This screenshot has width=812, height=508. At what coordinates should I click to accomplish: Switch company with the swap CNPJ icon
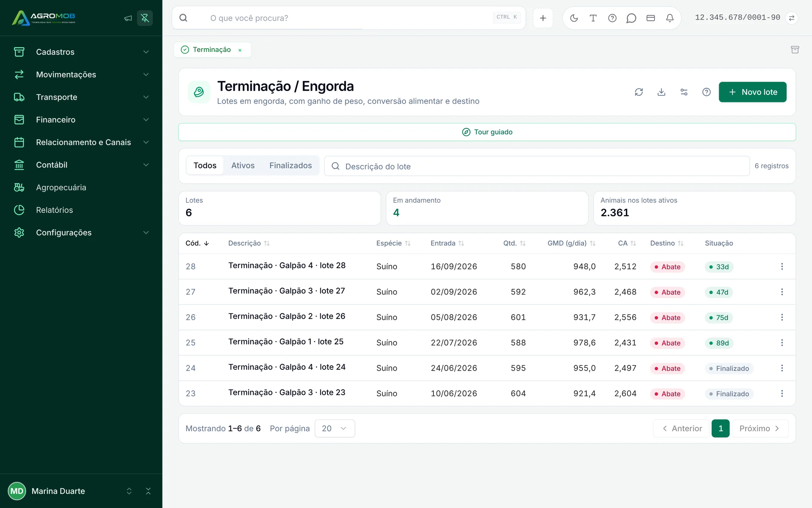[792, 18]
